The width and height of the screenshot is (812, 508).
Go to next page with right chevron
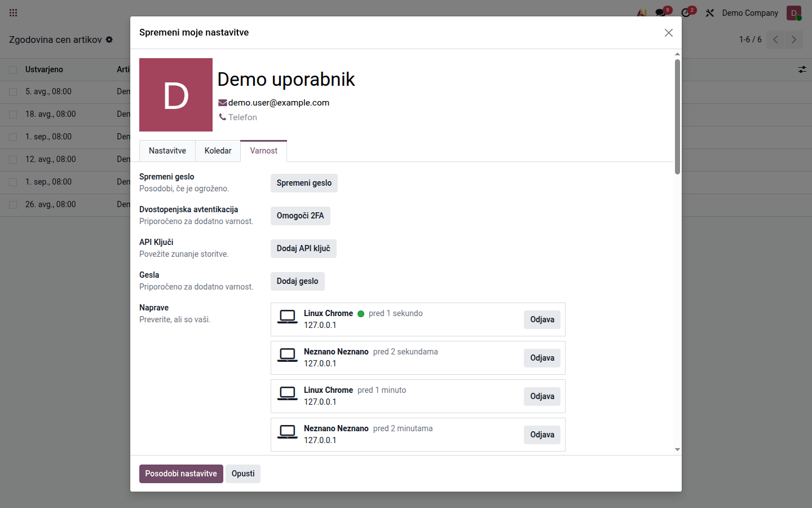coord(793,40)
